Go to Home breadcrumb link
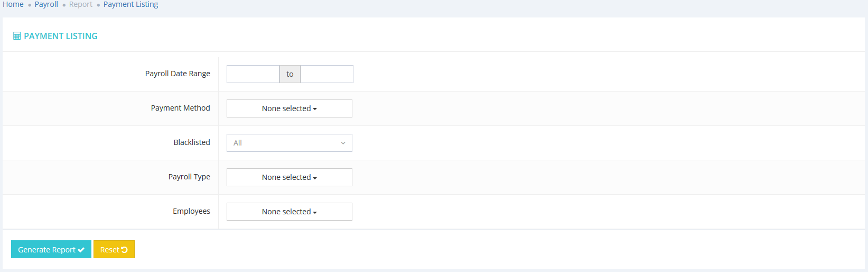This screenshot has height=272, width=868. click(13, 4)
